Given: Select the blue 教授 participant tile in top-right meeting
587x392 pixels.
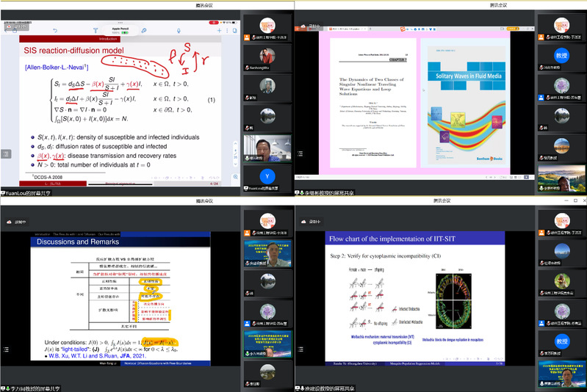Looking at the screenshot, I should (561, 55).
